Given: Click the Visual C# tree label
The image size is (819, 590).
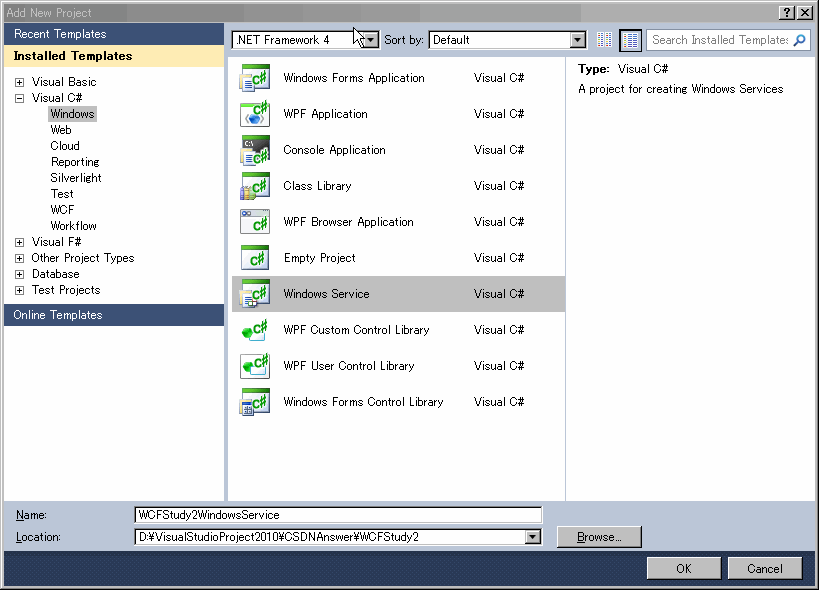Looking at the screenshot, I should coord(57,98).
